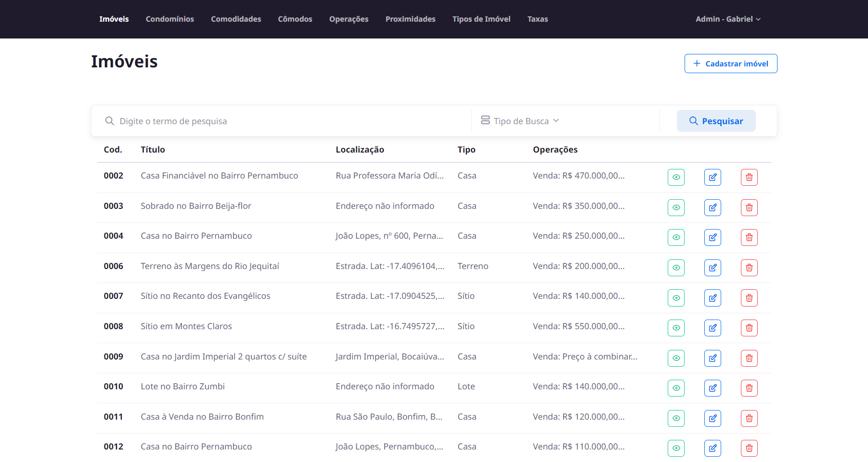View Sítio em Montes Claros details
Image resolution: width=868 pixels, height=462 pixels.
[676, 328]
